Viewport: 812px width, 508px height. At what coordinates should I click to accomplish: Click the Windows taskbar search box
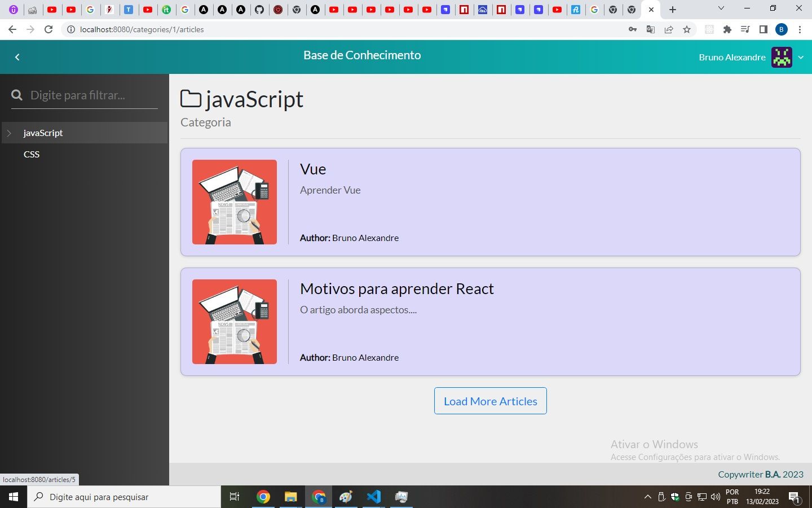pyautogui.click(x=124, y=497)
